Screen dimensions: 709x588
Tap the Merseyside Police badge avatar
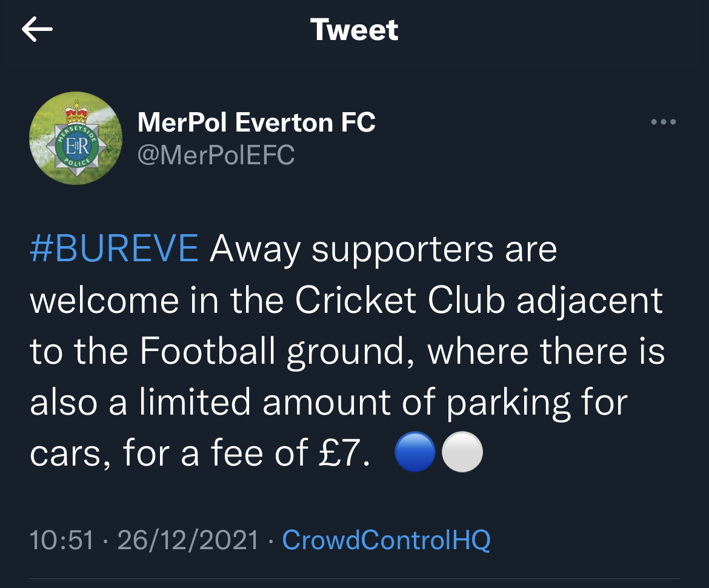click(76, 138)
